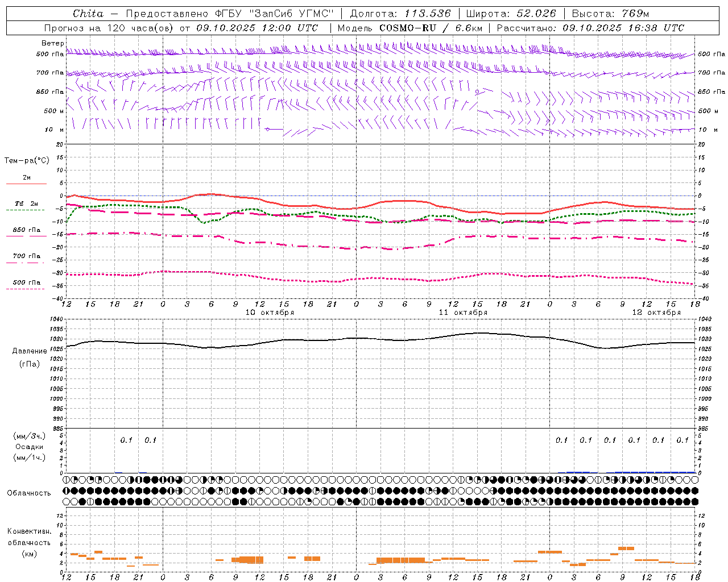Click the Ветер panel label
This screenshot has height=582, width=728.
pyautogui.click(x=53, y=43)
